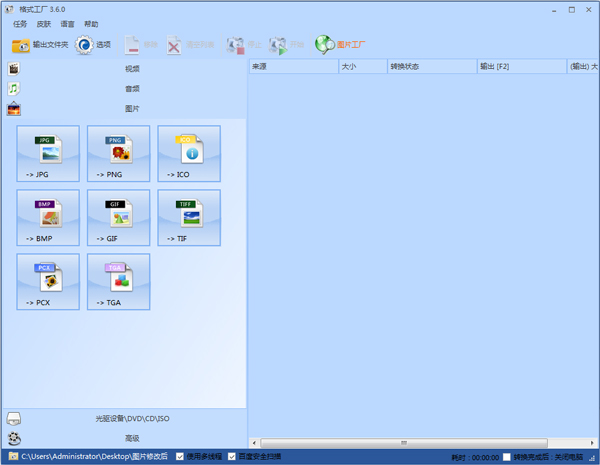This screenshot has height=465, width=600.
Task: Choose the -> TGA converter icon
Action: (x=118, y=281)
